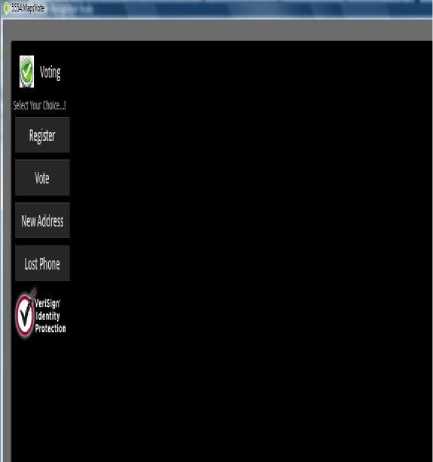Screen dimensions: 433x462
Task: Switch to the blurred second title-bar tab
Action: coord(73,9)
